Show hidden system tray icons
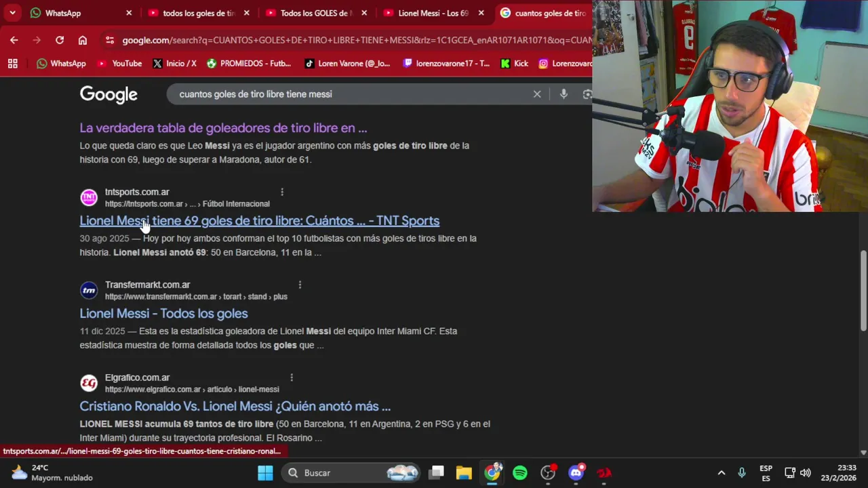 pyautogui.click(x=722, y=472)
